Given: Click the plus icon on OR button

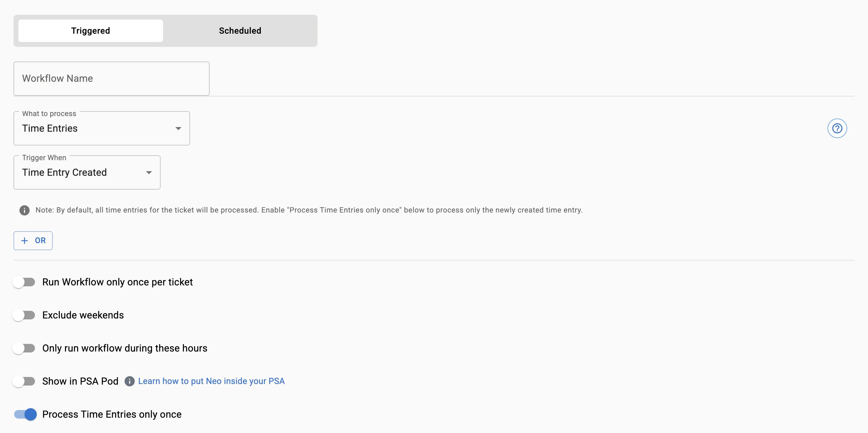Looking at the screenshot, I should [x=25, y=240].
